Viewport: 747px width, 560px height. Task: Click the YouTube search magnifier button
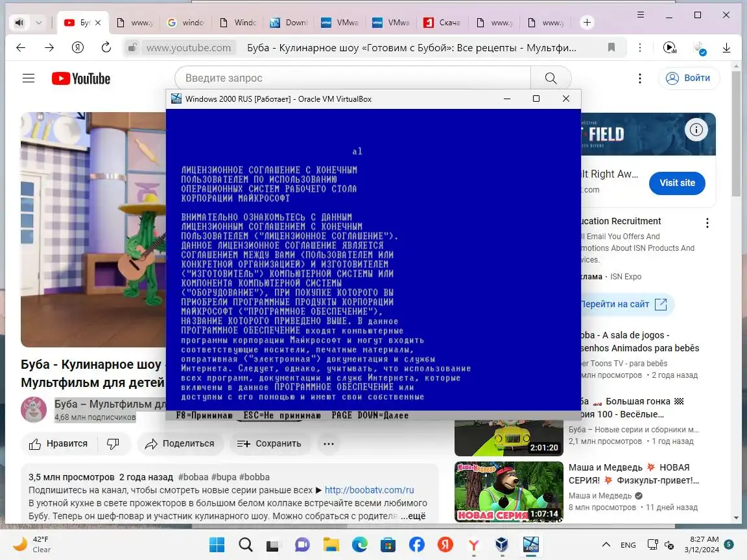pos(551,78)
